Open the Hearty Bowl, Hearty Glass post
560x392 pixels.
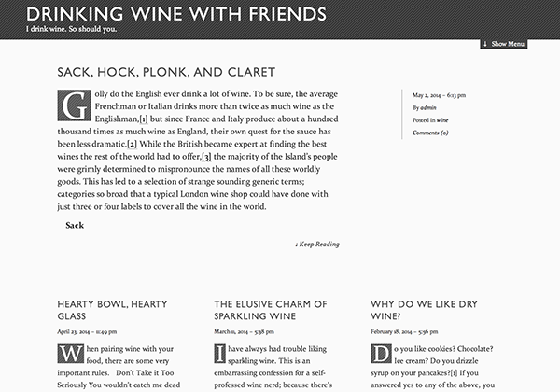coord(112,310)
